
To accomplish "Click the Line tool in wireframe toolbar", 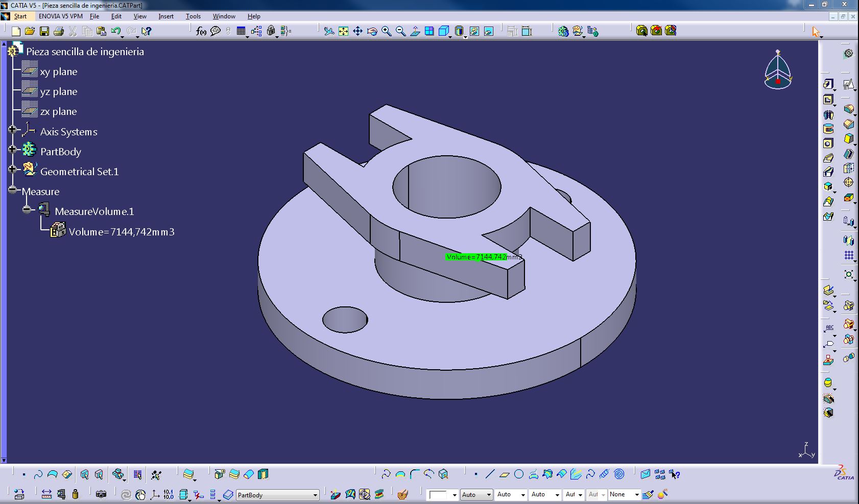I will (x=490, y=474).
